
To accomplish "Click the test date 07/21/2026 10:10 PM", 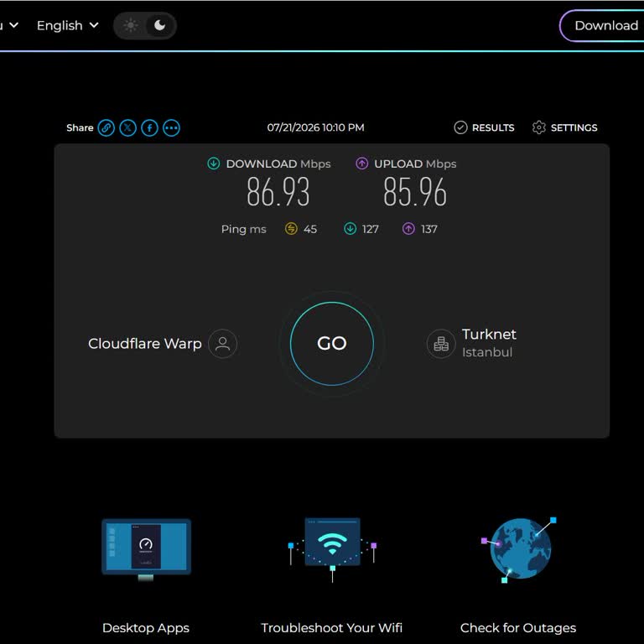I will tap(315, 127).
